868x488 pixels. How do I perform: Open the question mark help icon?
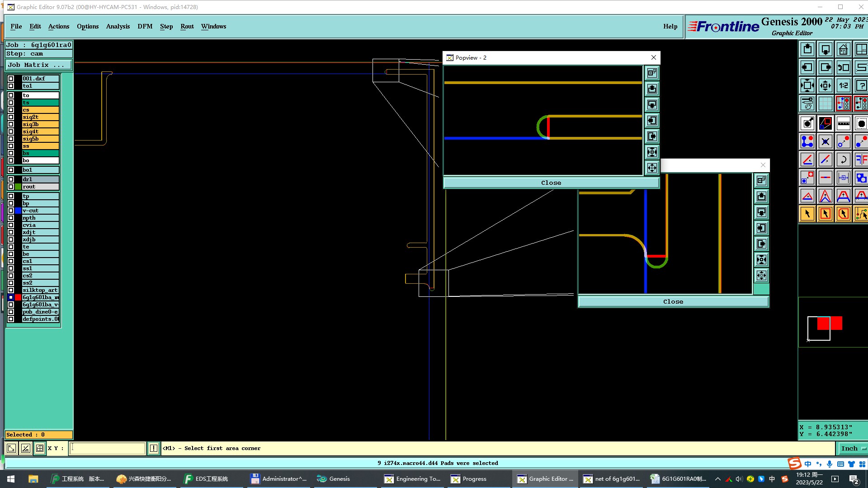[861, 85]
